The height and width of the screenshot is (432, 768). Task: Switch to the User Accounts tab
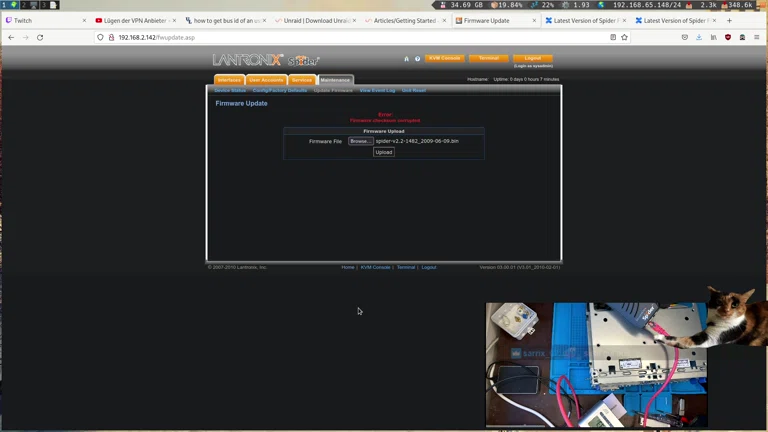266,80
